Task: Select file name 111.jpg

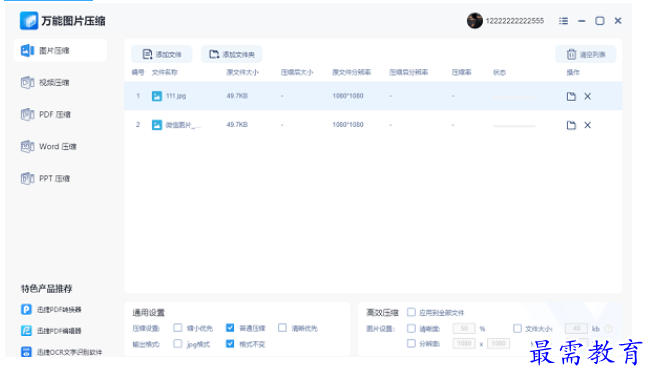Action: tap(176, 96)
